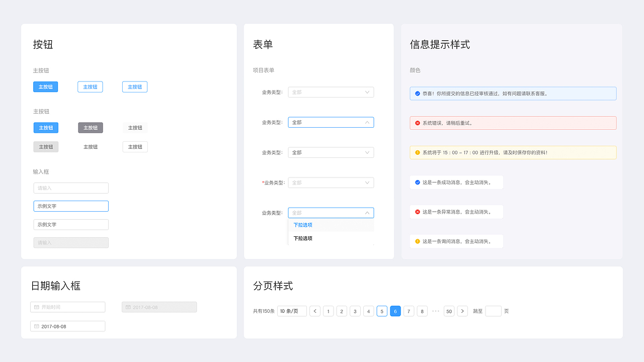The height and width of the screenshot is (362, 644).
Task: Click the blue check icon of 这是一条成功消息
Action: pyautogui.click(x=418, y=183)
